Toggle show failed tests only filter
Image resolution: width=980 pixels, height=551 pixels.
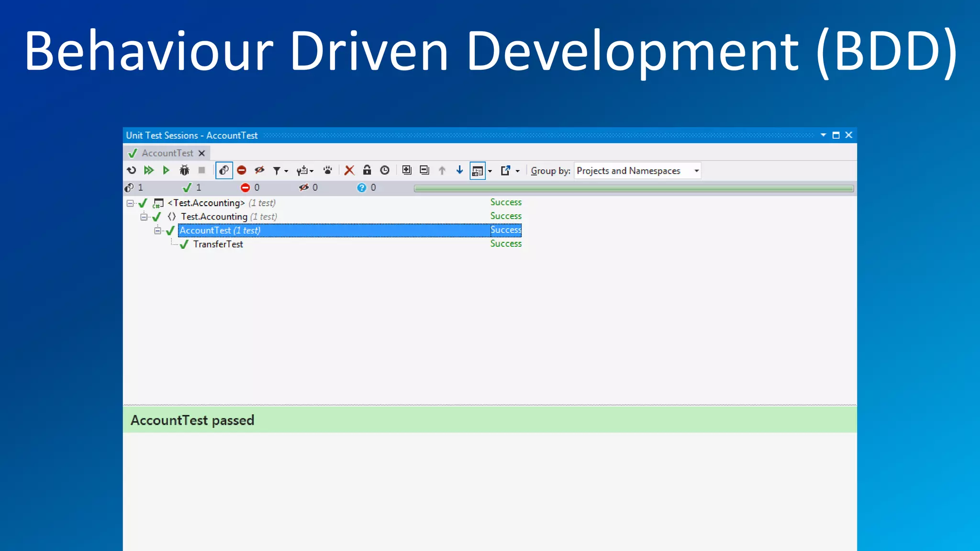click(242, 170)
